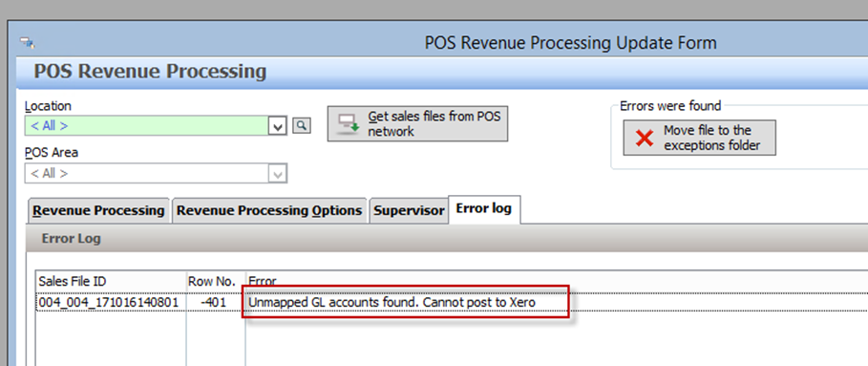Select the Supervisor tab
Viewport: 868px width, 366px height.
point(409,210)
